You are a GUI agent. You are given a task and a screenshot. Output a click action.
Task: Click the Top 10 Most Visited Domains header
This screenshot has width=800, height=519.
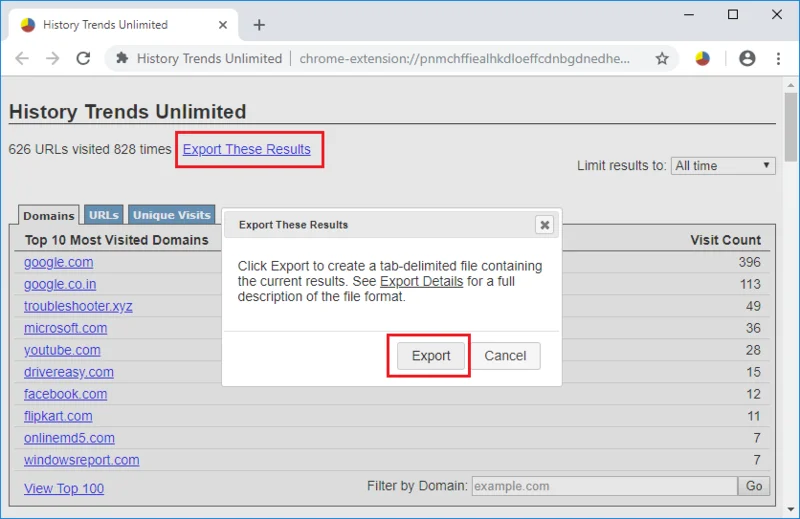[117, 240]
